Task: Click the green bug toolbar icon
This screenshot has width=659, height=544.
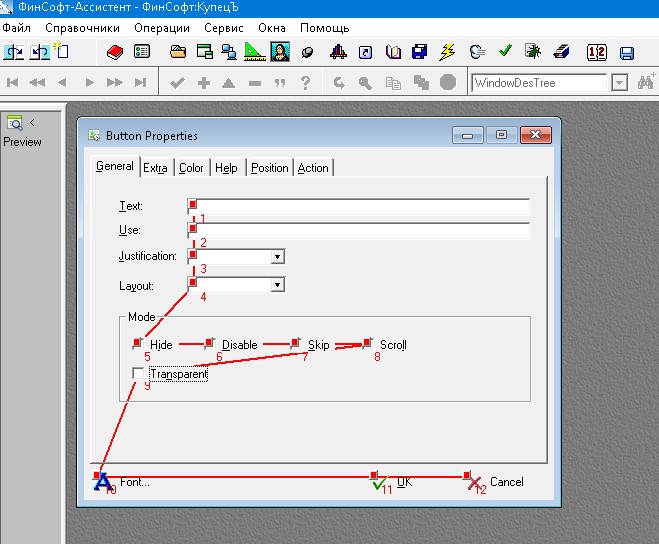Action: [x=533, y=51]
